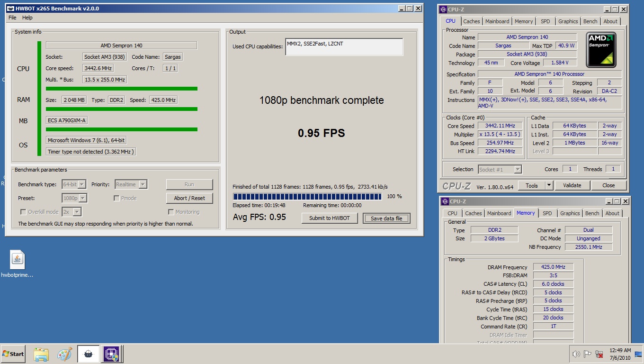Click the 0.95 FPS result text

tap(322, 133)
